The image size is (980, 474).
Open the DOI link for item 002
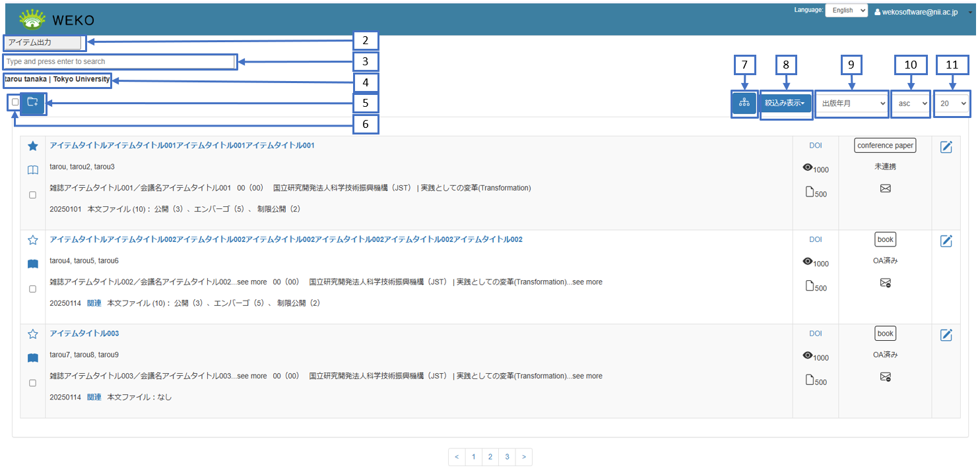[x=816, y=239]
